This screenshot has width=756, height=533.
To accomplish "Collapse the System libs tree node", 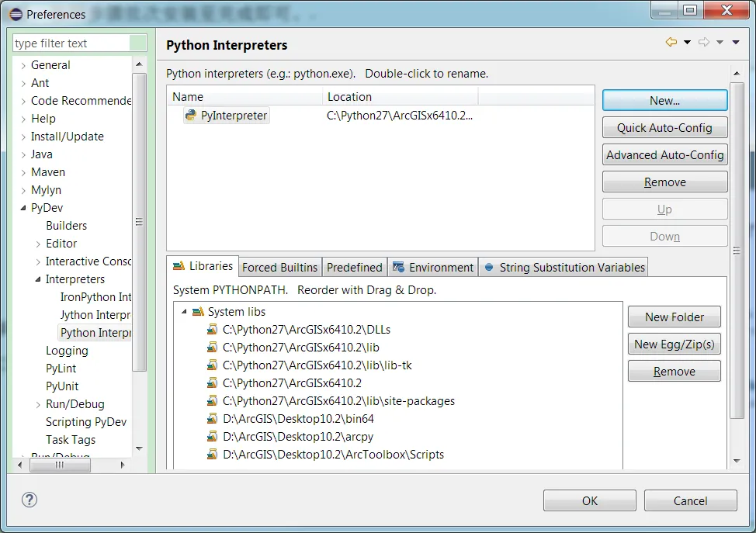I will pyautogui.click(x=185, y=312).
